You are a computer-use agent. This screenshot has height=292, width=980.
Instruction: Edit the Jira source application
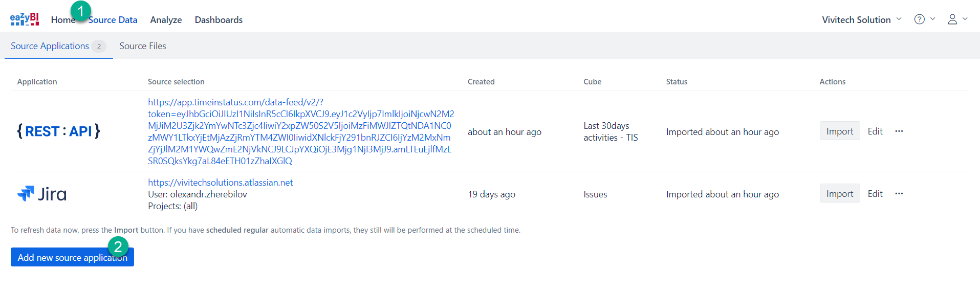point(875,194)
